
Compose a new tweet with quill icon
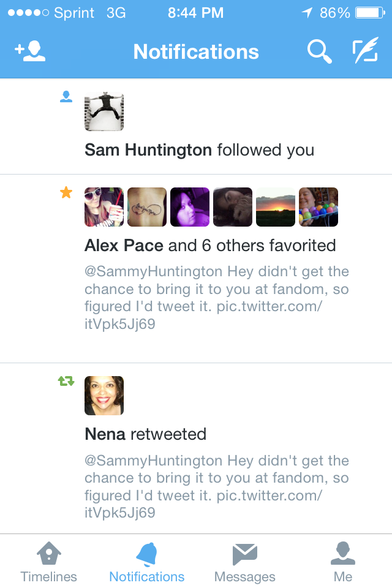[x=366, y=50]
